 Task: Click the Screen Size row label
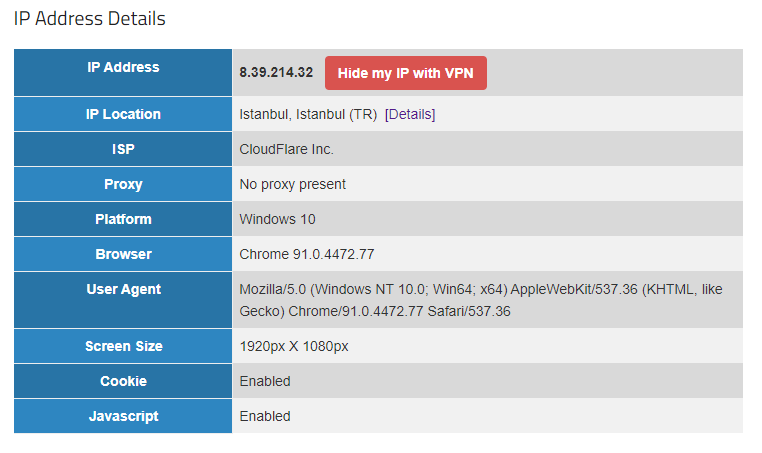point(123,346)
